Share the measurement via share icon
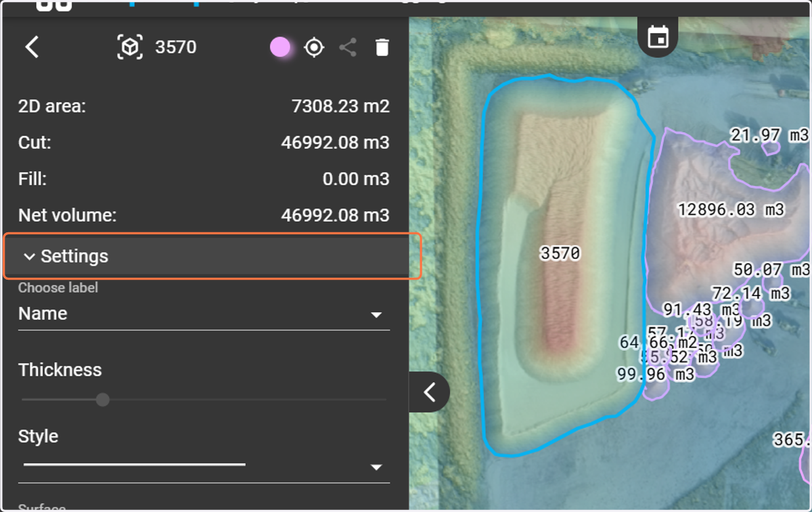Image resolution: width=812 pixels, height=512 pixels. (348, 47)
